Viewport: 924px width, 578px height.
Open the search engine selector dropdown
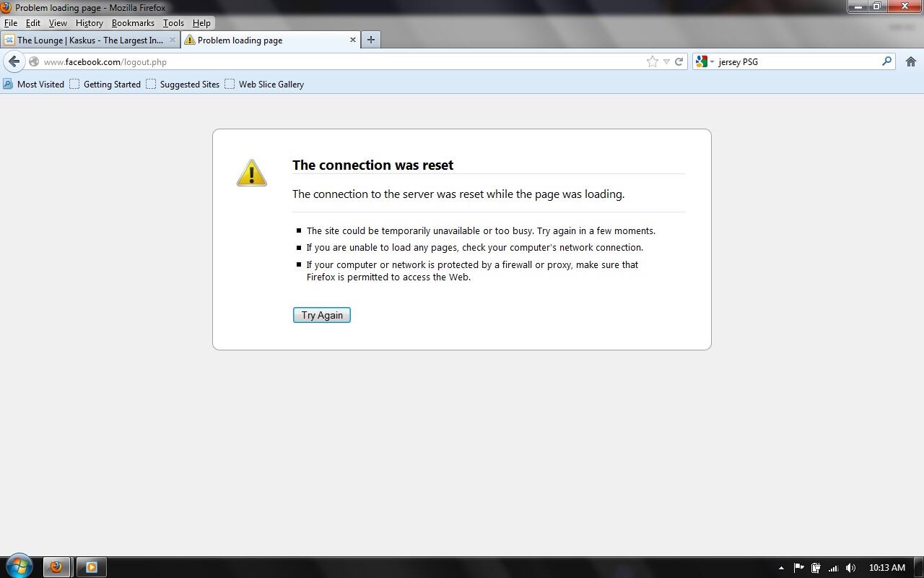[x=705, y=61]
